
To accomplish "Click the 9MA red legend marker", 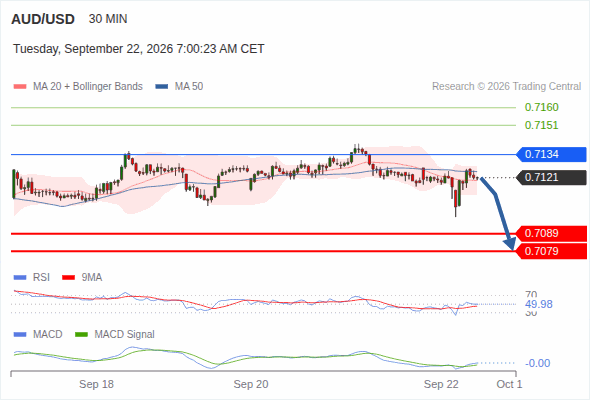I will pos(68,278).
